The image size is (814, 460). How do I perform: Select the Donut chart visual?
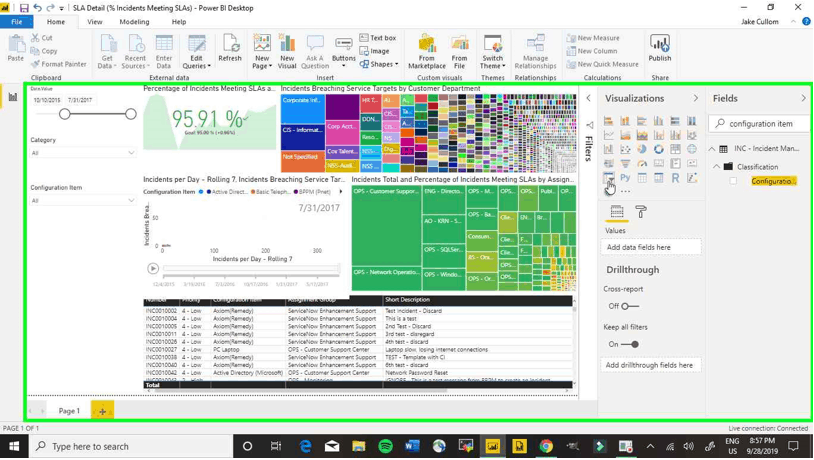(x=658, y=149)
